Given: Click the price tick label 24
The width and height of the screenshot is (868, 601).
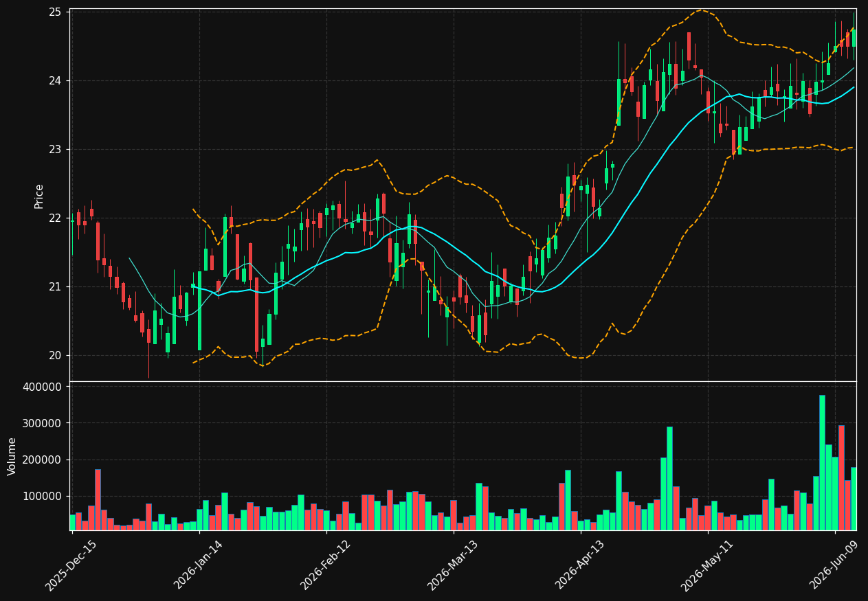Looking at the screenshot, I should (x=55, y=81).
